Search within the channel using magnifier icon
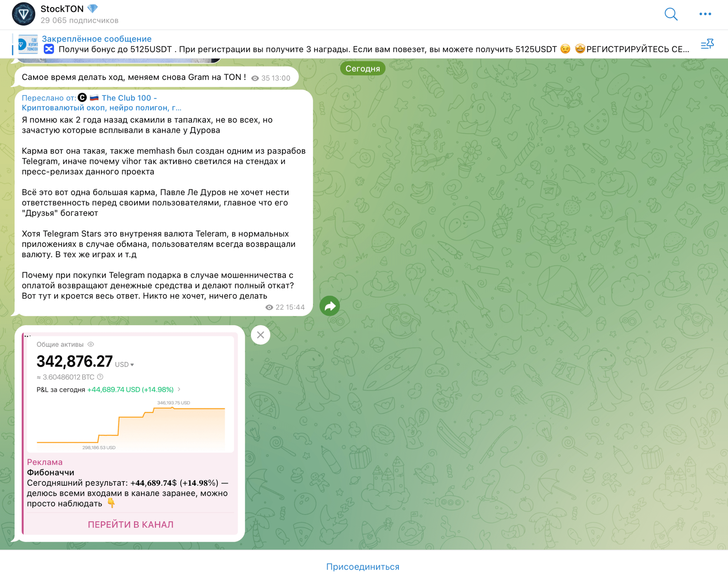The image size is (728, 582). [671, 14]
